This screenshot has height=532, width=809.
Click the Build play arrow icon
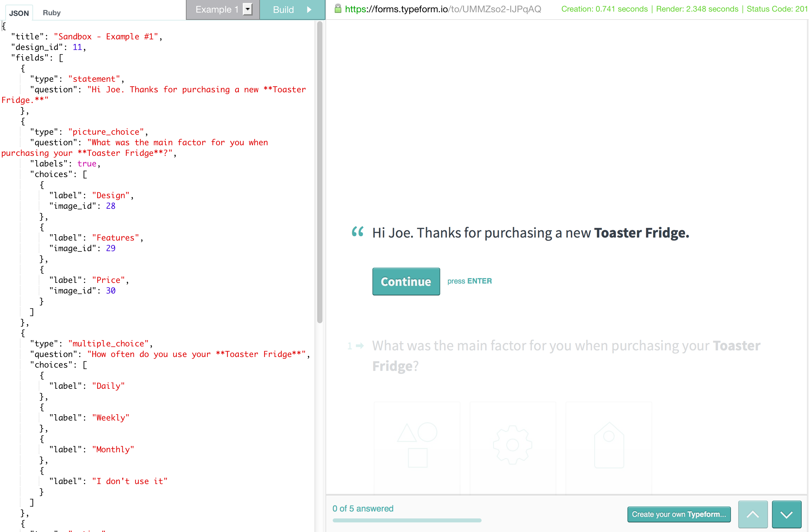[309, 10]
